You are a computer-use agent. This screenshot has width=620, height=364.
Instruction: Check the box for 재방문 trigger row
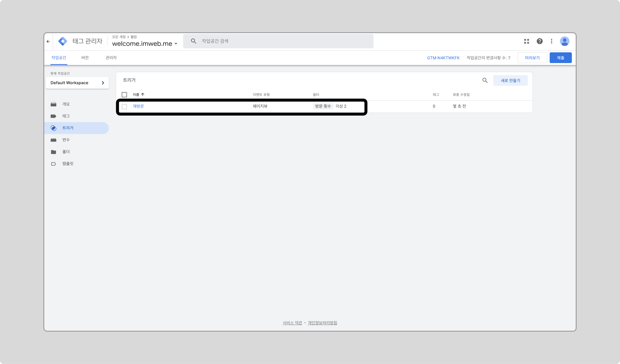(x=124, y=107)
